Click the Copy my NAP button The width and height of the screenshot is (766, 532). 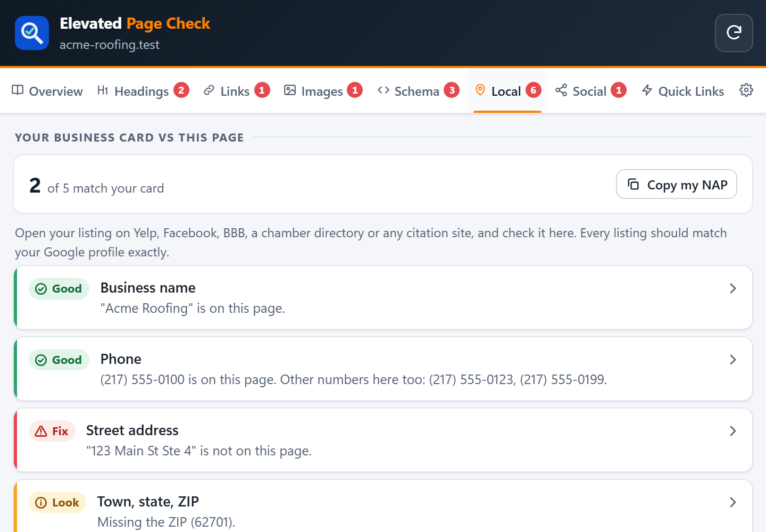(677, 184)
